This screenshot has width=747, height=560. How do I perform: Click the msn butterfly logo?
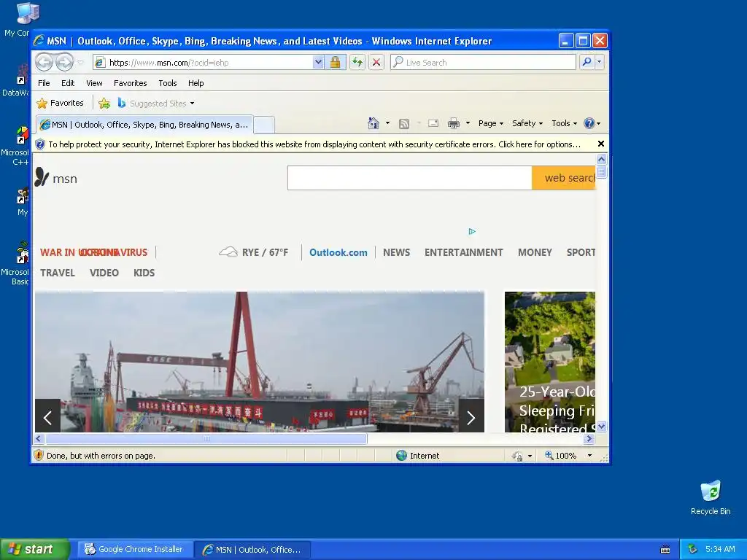point(56,178)
